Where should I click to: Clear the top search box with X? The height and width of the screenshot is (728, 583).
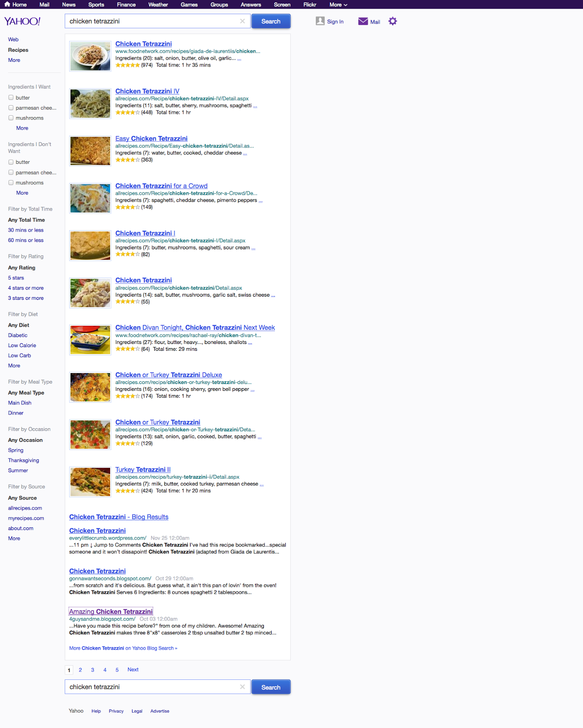(x=243, y=21)
